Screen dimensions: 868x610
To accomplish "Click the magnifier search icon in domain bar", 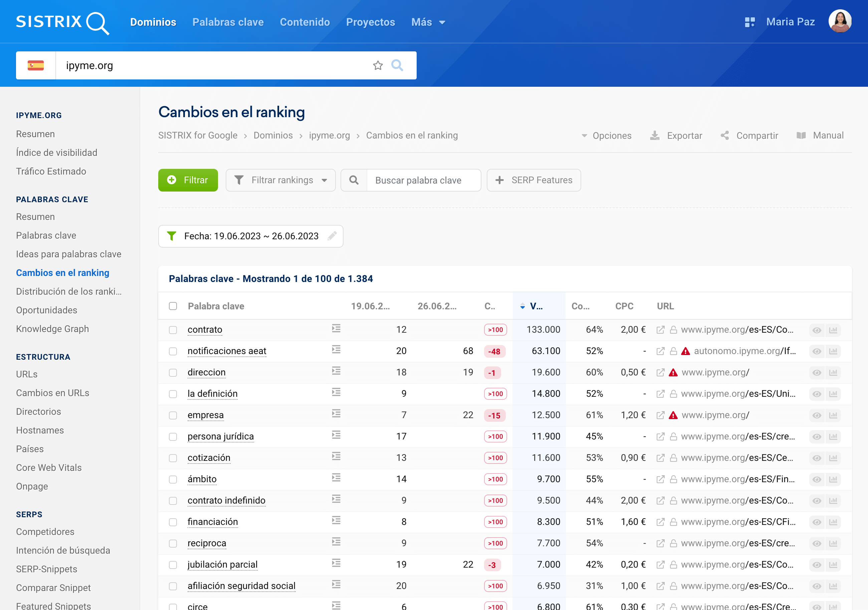I will (397, 65).
